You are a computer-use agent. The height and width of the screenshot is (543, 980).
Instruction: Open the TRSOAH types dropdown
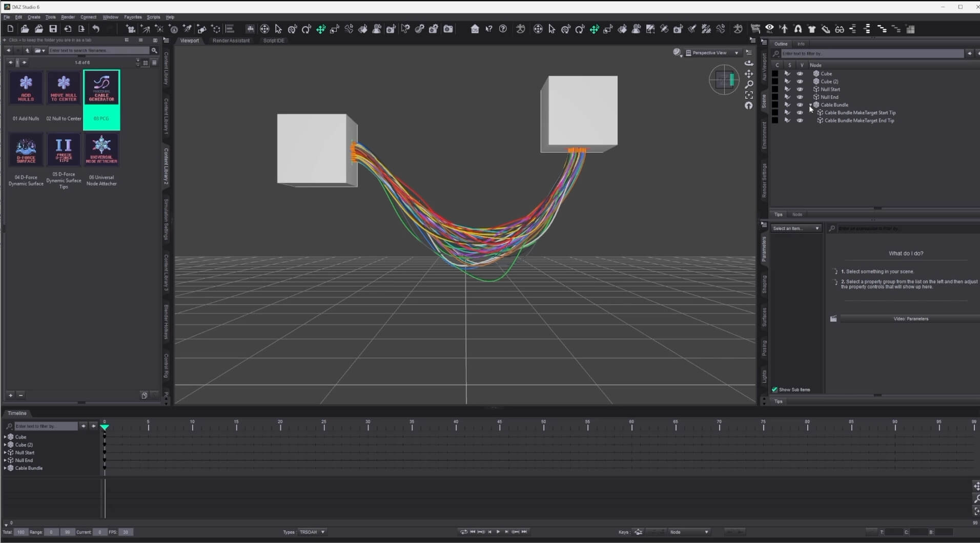coord(312,532)
